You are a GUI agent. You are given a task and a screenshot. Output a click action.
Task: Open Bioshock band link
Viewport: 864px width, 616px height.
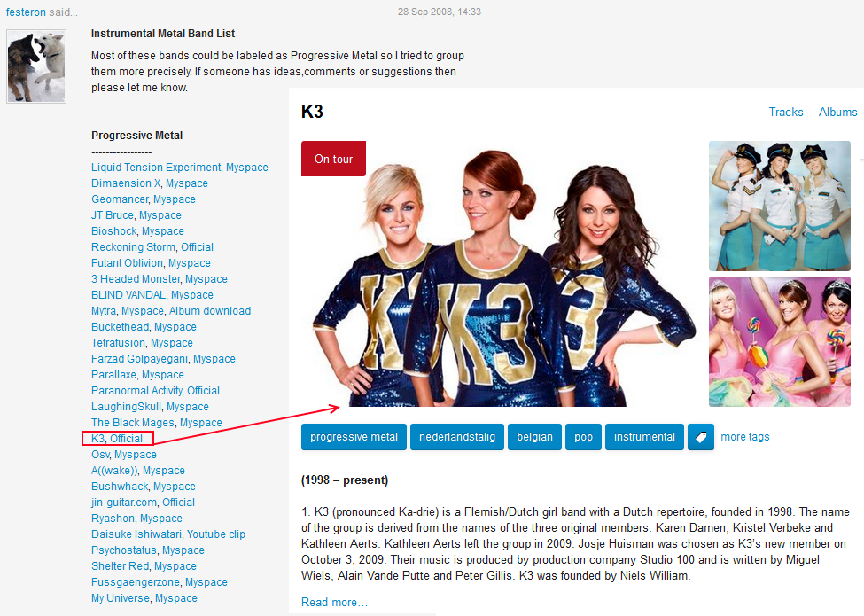click(x=114, y=230)
